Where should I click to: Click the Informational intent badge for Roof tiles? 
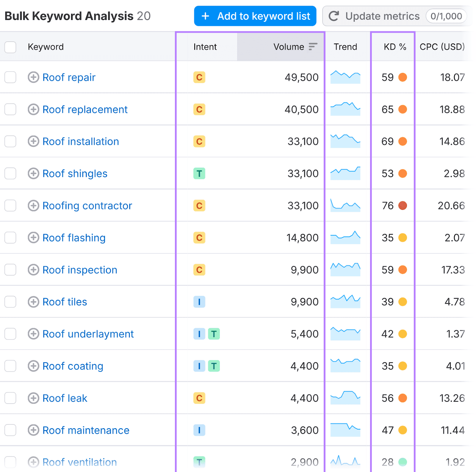[199, 302]
